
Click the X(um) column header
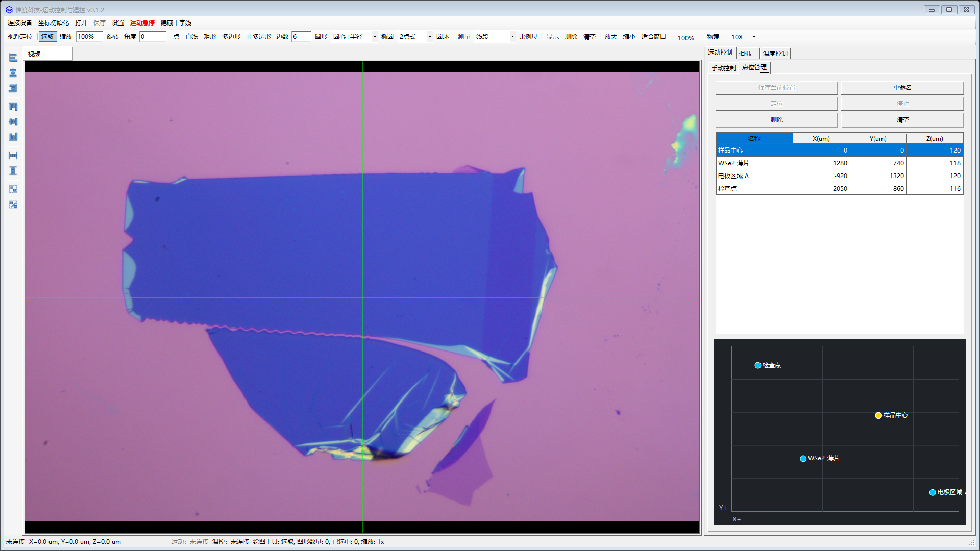[x=821, y=139]
